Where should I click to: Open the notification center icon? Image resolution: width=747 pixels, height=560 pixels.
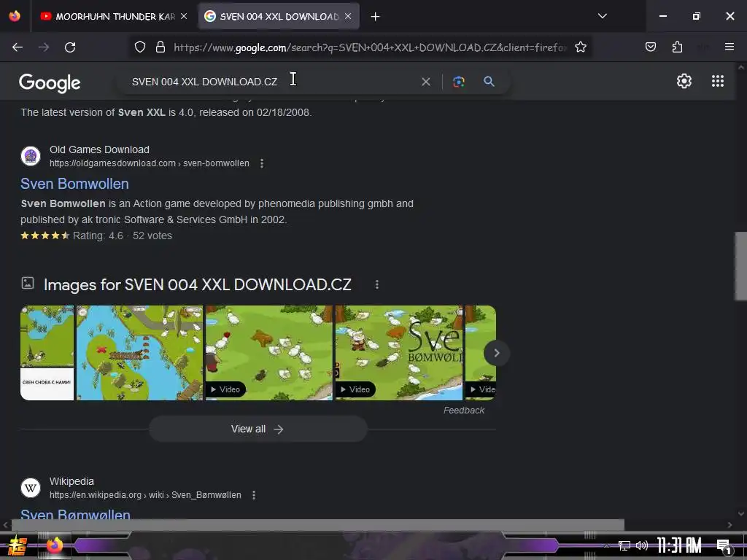(x=724, y=546)
